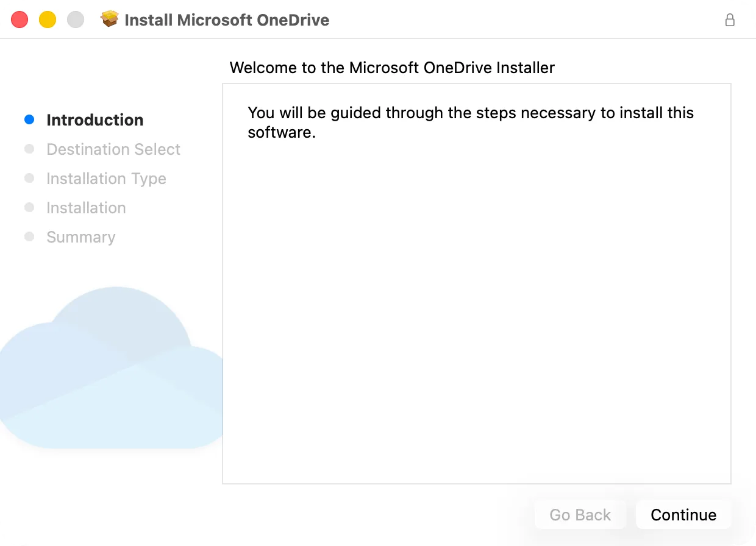756x546 pixels.
Task: Click the blue bullet next to Introduction
Action: 29,119
